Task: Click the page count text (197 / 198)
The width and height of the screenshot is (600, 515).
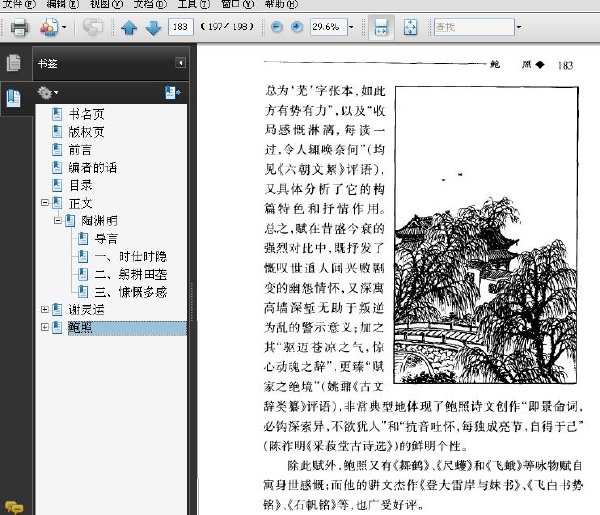Action: coord(227,27)
